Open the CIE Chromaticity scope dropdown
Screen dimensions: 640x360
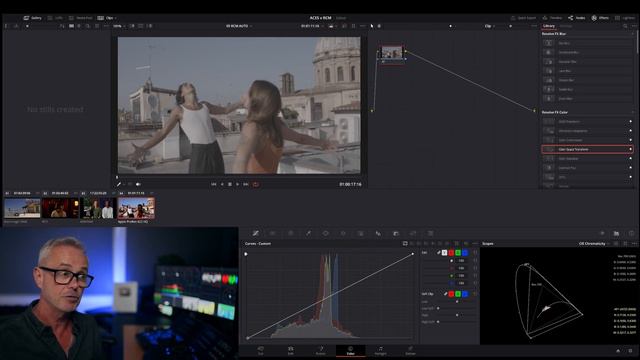(x=594, y=244)
